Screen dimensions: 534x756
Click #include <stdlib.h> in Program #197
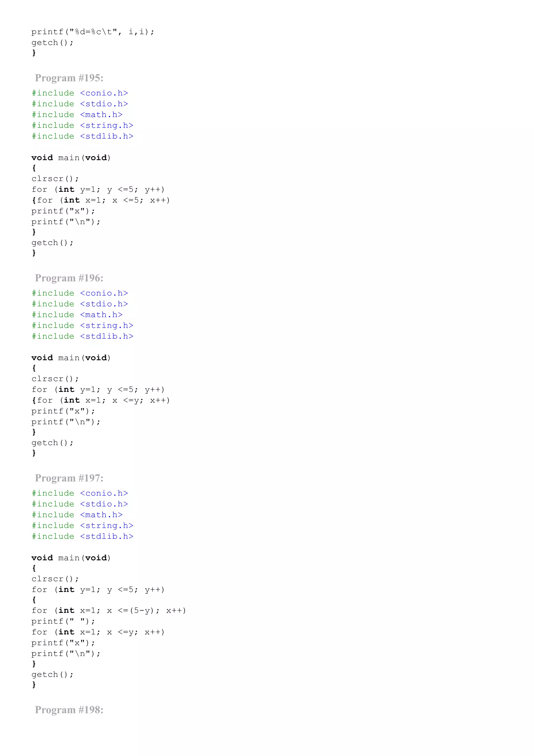(x=83, y=536)
